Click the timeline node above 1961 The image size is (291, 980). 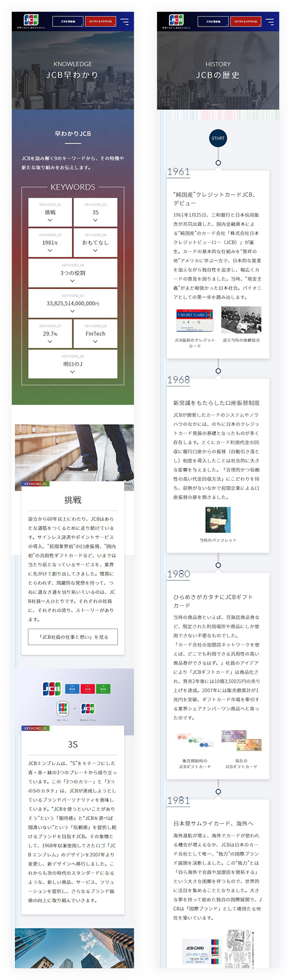tap(218, 163)
